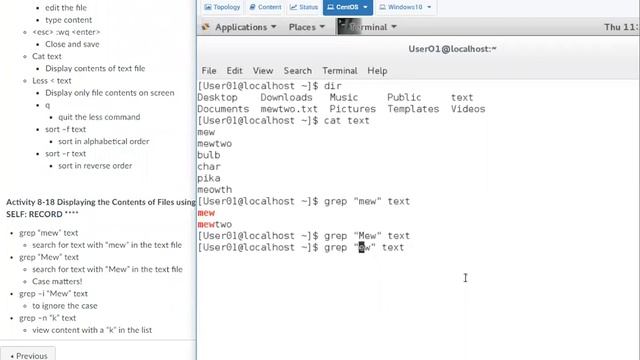Click the 'bulb' line in cat output

[x=209, y=155]
